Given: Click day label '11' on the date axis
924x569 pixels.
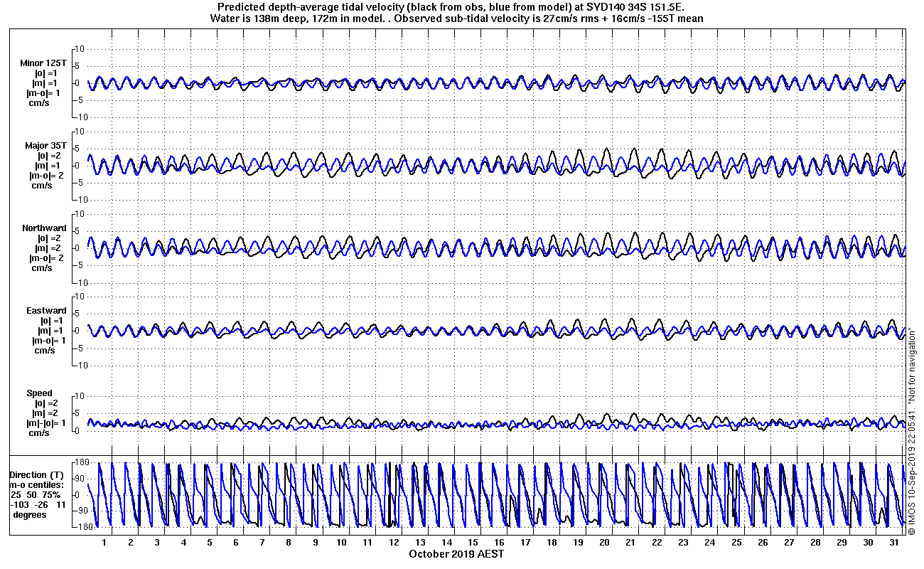Looking at the screenshot, I should pos(367,542).
